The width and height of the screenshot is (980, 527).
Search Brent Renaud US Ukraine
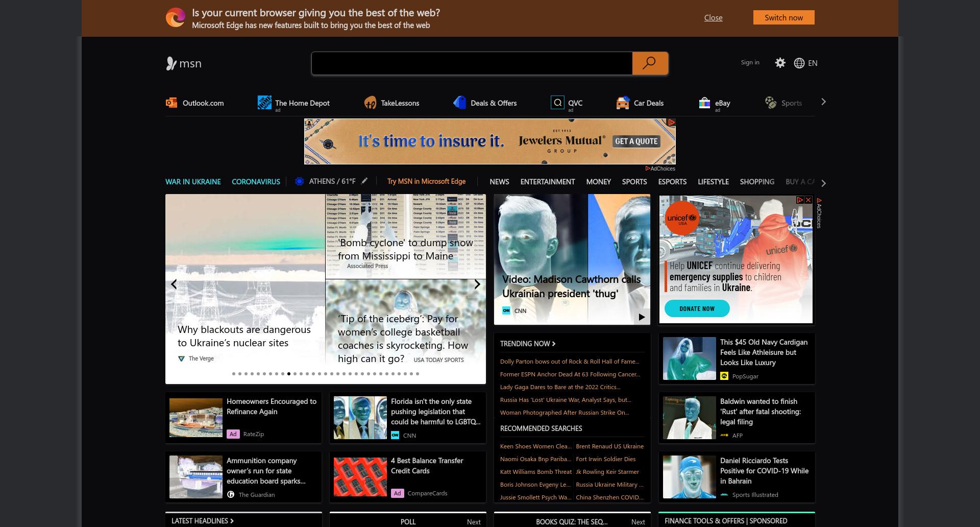click(x=609, y=446)
